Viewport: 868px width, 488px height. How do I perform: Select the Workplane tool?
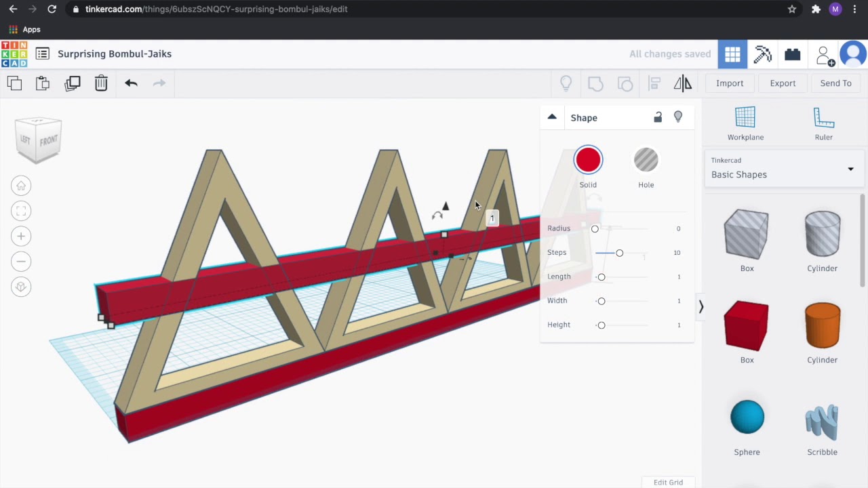click(745, 123)
